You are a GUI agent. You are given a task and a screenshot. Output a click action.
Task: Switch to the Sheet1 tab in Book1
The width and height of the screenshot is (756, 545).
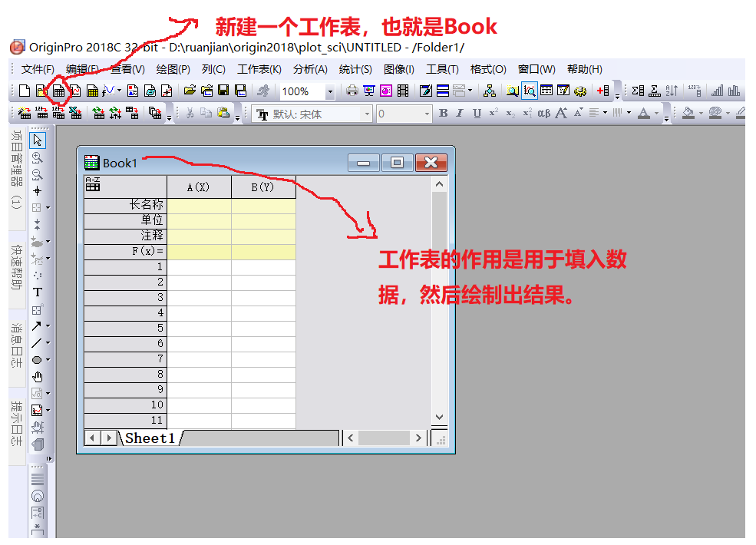click(150, 438)
